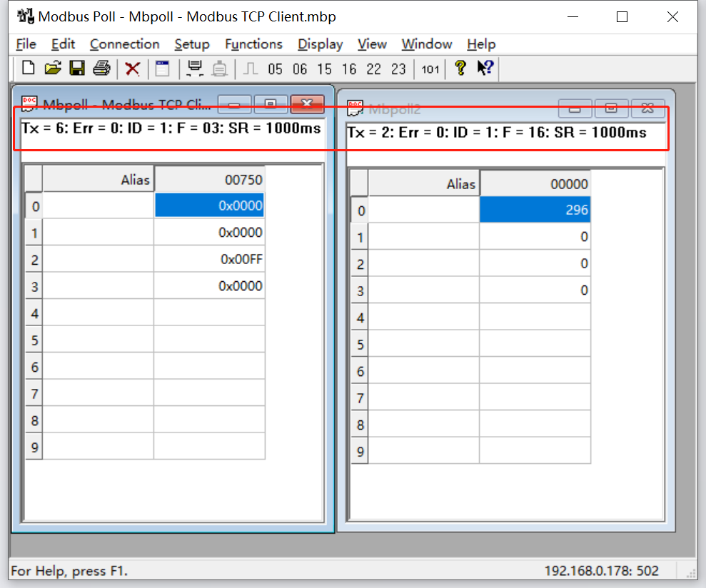
Task: Click the Connect toolbar icon
Action: tap(193, 69)
